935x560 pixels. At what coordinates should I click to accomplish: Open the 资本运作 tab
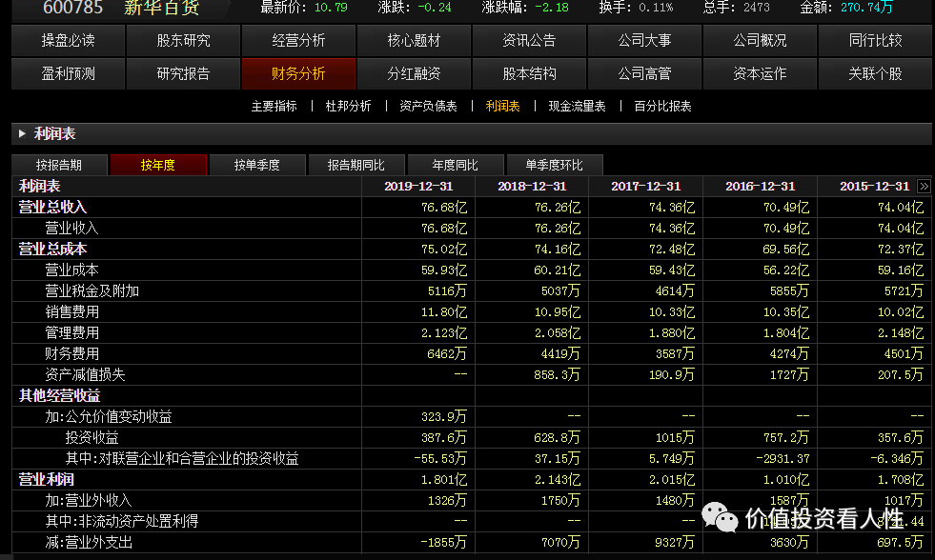click(x=761, y=74)
